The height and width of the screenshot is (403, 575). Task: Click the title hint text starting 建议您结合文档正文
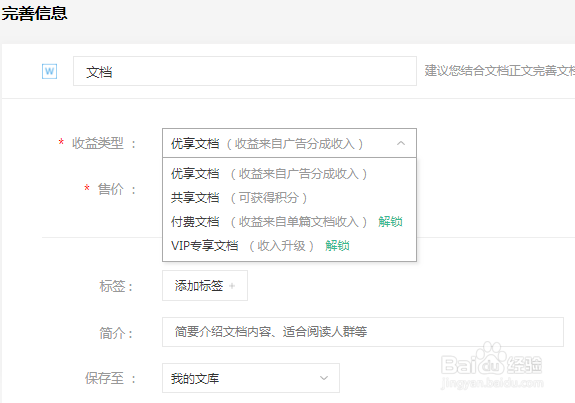click(x=499, y=71)
